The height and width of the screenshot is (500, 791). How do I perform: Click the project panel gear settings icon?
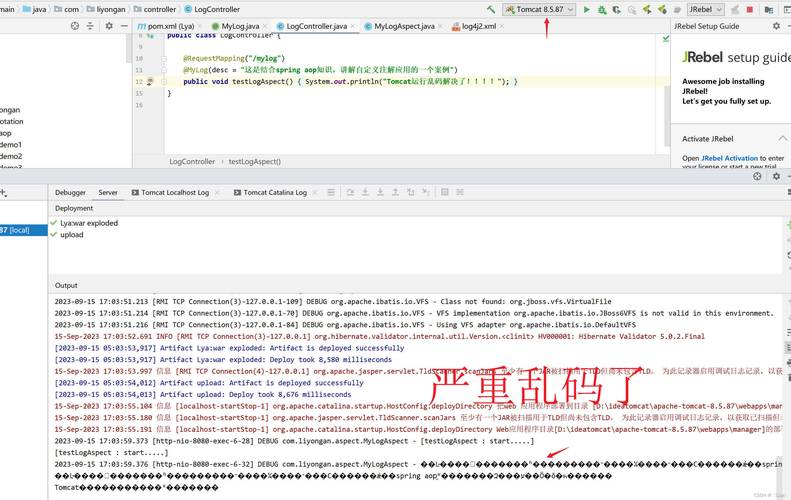coord(110,26)
